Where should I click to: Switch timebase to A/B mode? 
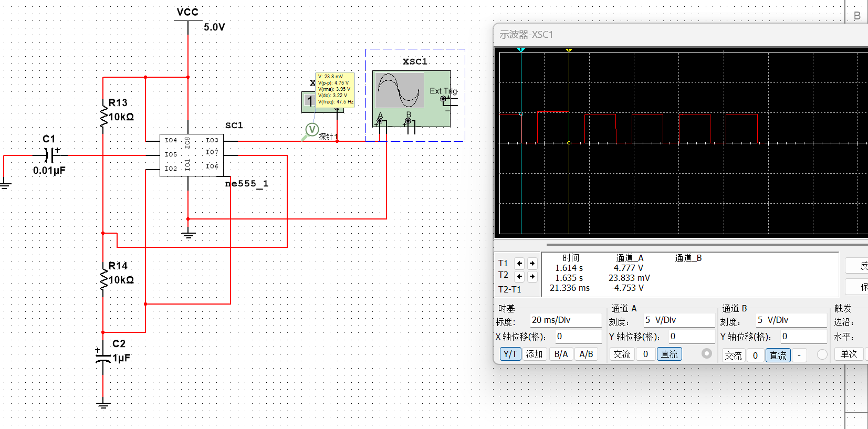point(586,354)
